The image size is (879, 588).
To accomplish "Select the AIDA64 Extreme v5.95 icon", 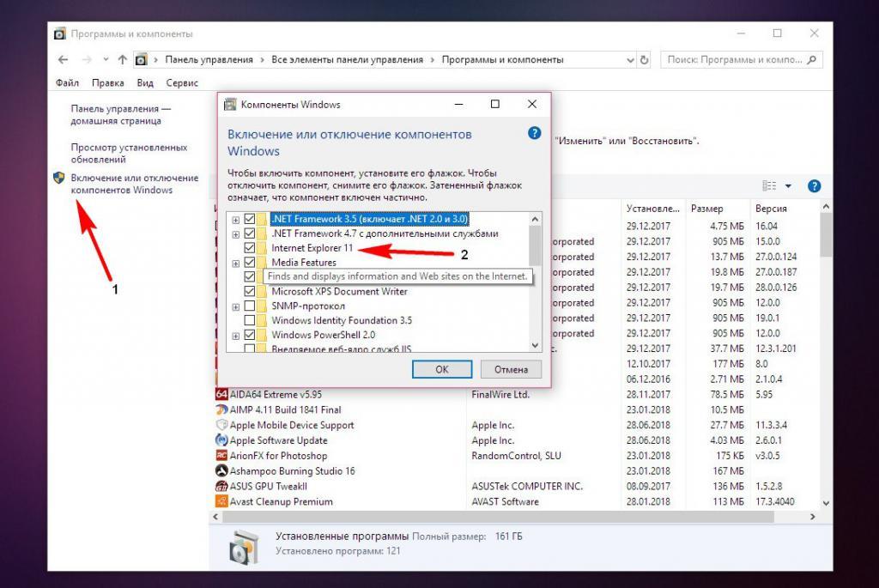I will pos(221,394).
